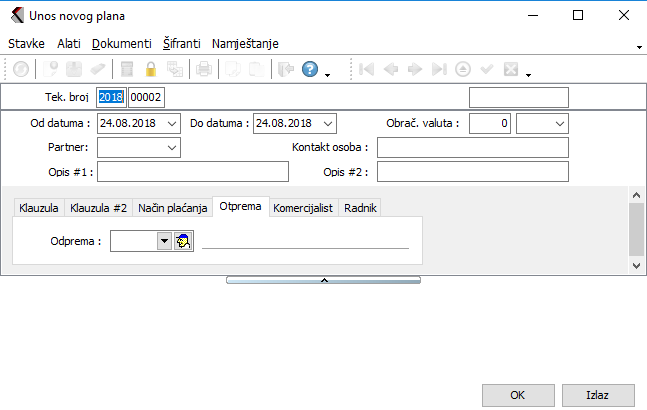This screenshot has height=410, width=647.
Task: Open the Od datuma date dropdown
Action: (x=172, y=123)
